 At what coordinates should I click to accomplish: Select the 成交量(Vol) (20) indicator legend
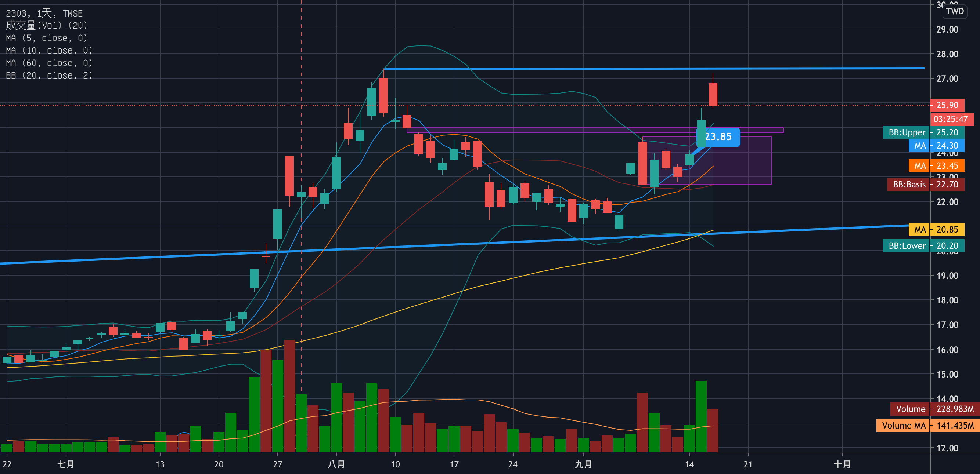tap(46, 25)
